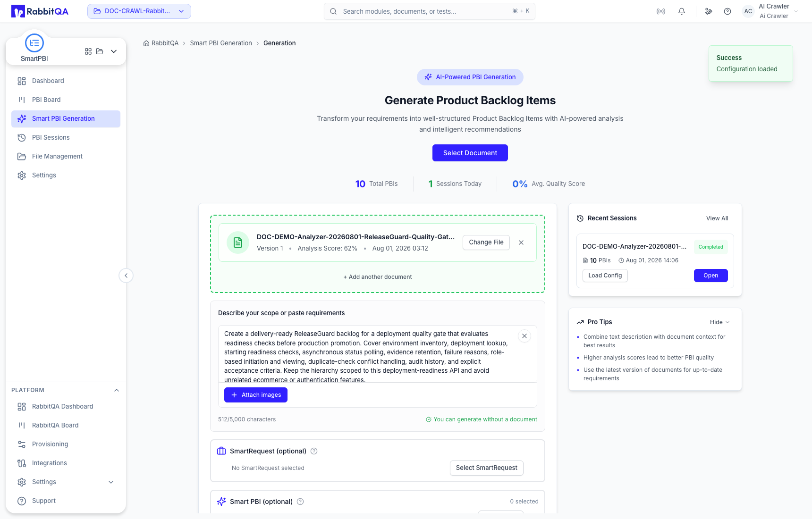Expand the platform Settings submenu chevron
This screenshot has height=519, width=812.
111,482
